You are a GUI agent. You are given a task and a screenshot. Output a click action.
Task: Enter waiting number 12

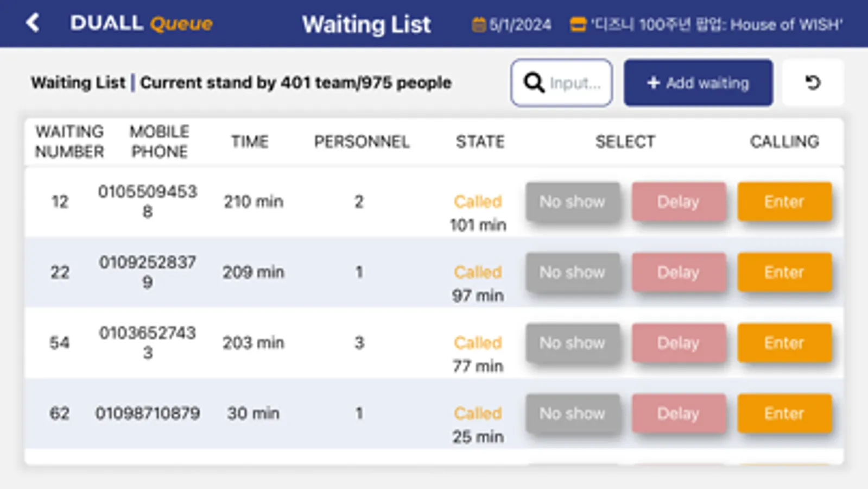[x=784, y=202]
